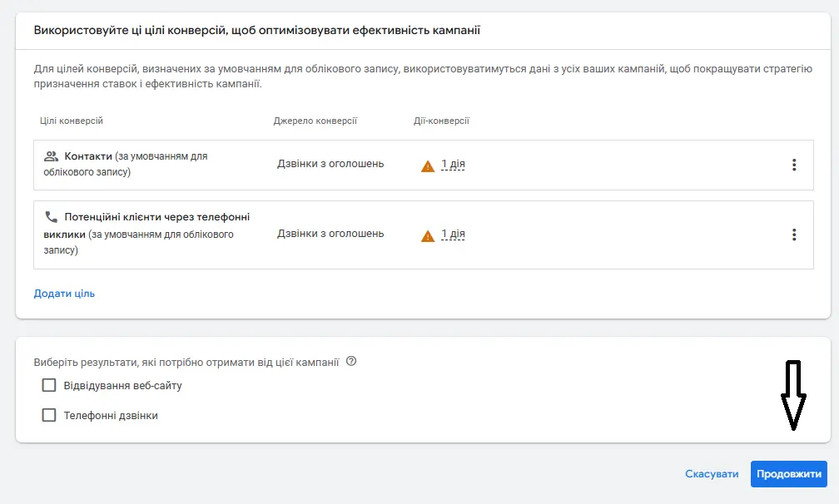Click the warning triangle in the phone-calls goal row
The height and width of the screenshot is (504, 839).
pyautogui.click(x=428, y=235)
